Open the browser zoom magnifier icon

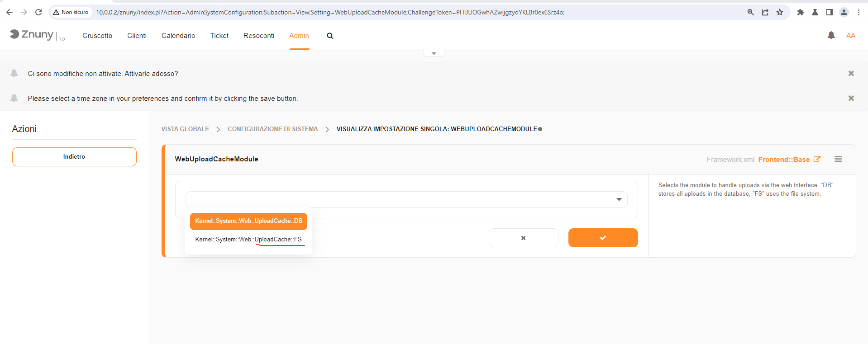[750, 12]
